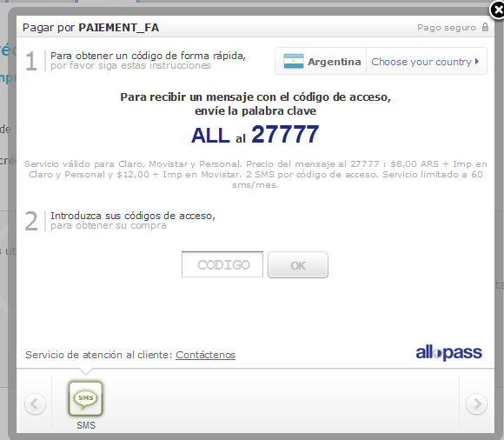
Task: Click the SMS label under icon
Action: (x=86, y=425)
